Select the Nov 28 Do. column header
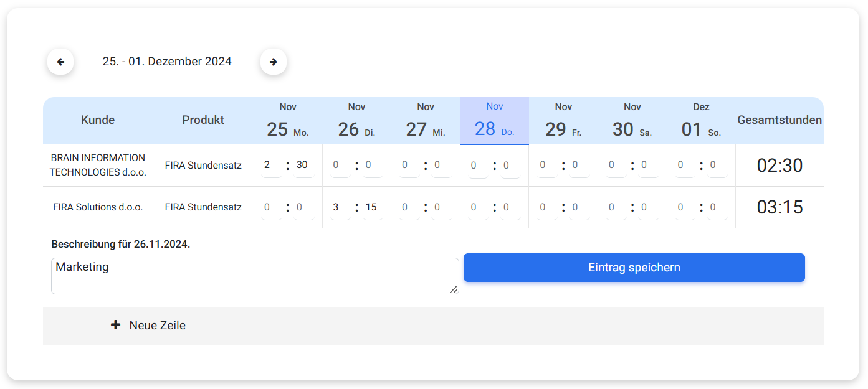Viewport: 868px width, 389px height. [494, 121]
